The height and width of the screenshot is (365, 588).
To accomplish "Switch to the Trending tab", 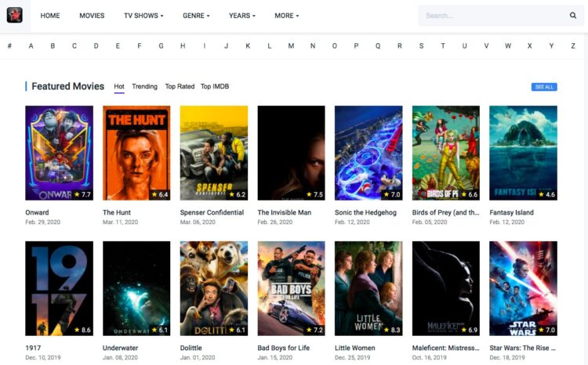I will pyautogui.click(x=144, y=87).
